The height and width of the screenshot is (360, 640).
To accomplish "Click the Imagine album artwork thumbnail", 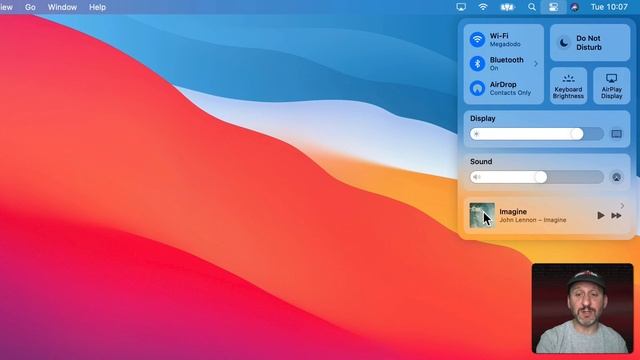I will click(x=482, y=215).
